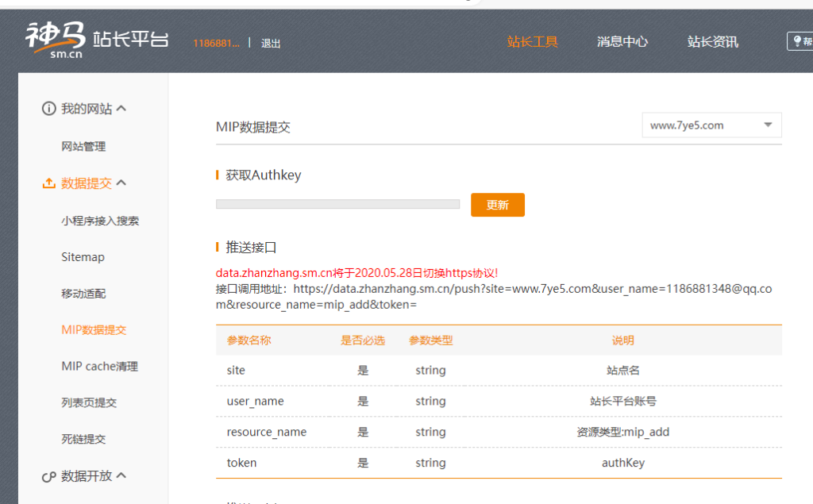This screenshot has height=504, width=813.
Task: Open Sitemap in sidebar
Action: pyautogui.click(x=83, y=257)
